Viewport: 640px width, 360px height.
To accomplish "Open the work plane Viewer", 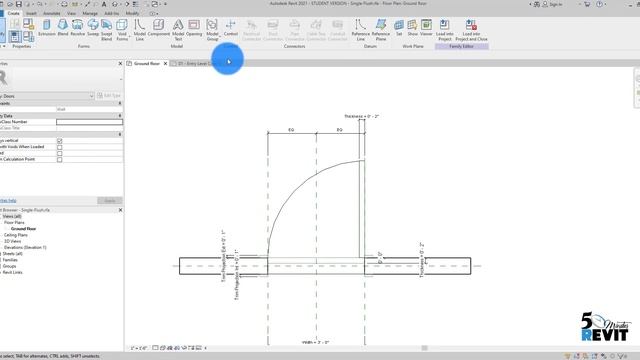I will click(426, 28).
